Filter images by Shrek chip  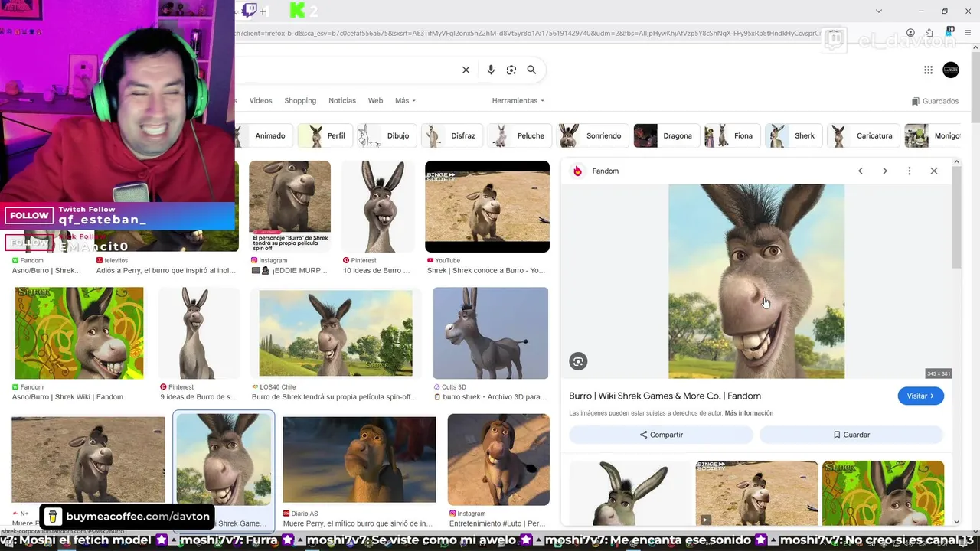point(794,135)
